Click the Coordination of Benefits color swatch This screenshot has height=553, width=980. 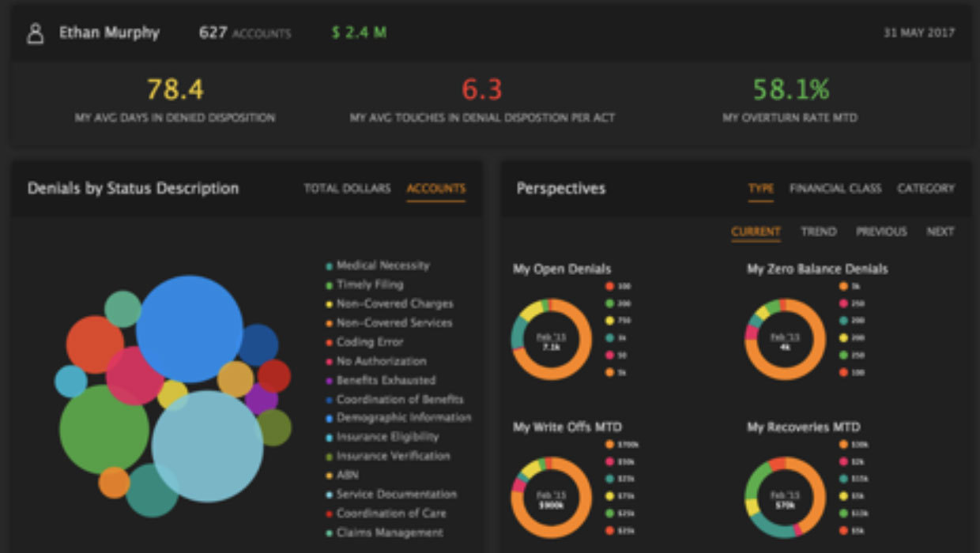[328, 399]
